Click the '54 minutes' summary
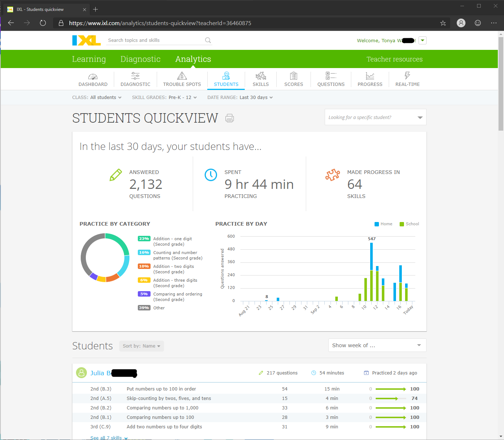This screenshot has width=504, height=440. click(332, 373)
